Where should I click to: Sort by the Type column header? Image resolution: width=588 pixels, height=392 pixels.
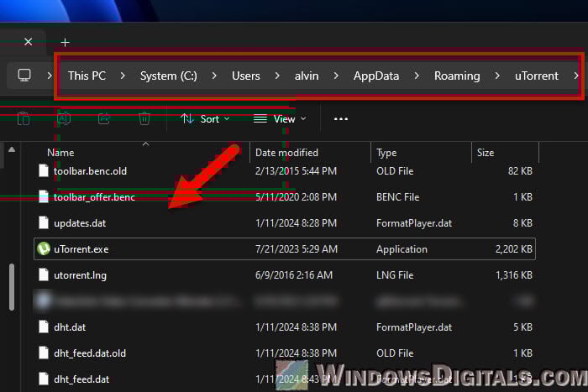386,153
